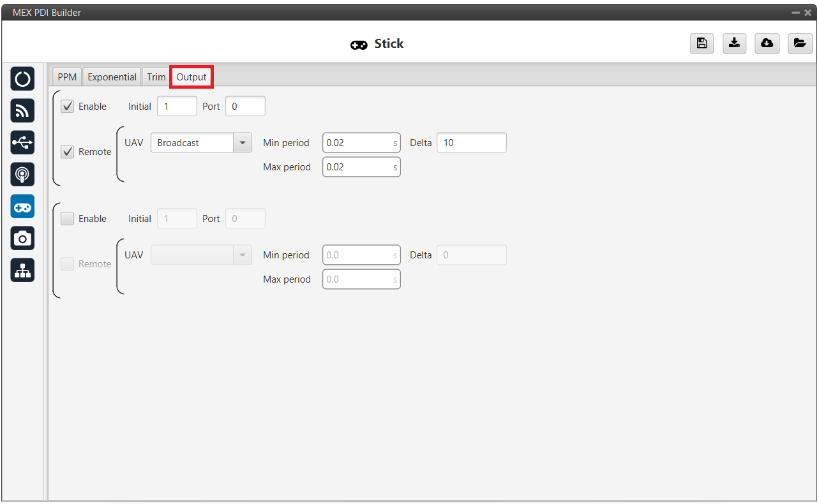Switch to the PPM tab

pyautogui.click(x=67, y=77)
